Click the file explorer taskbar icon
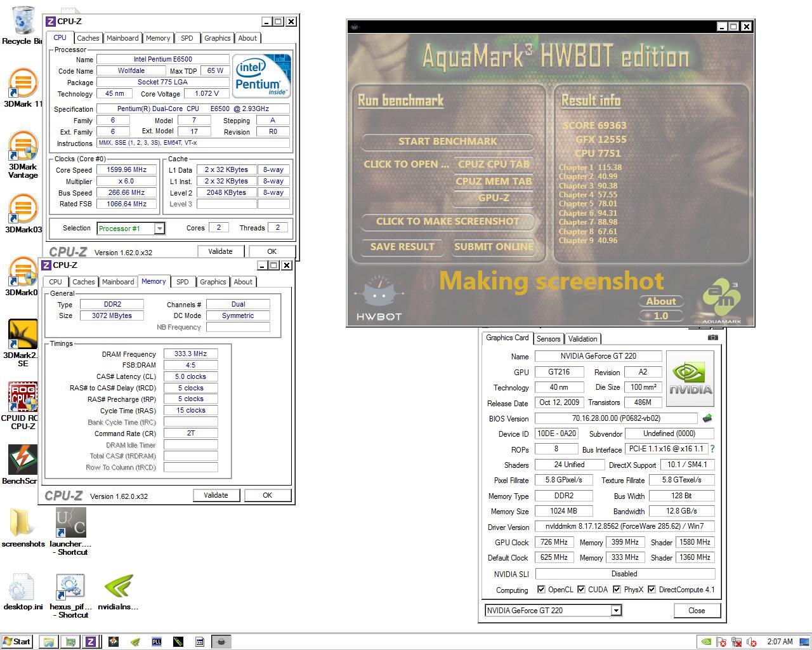 click(48, 642)
